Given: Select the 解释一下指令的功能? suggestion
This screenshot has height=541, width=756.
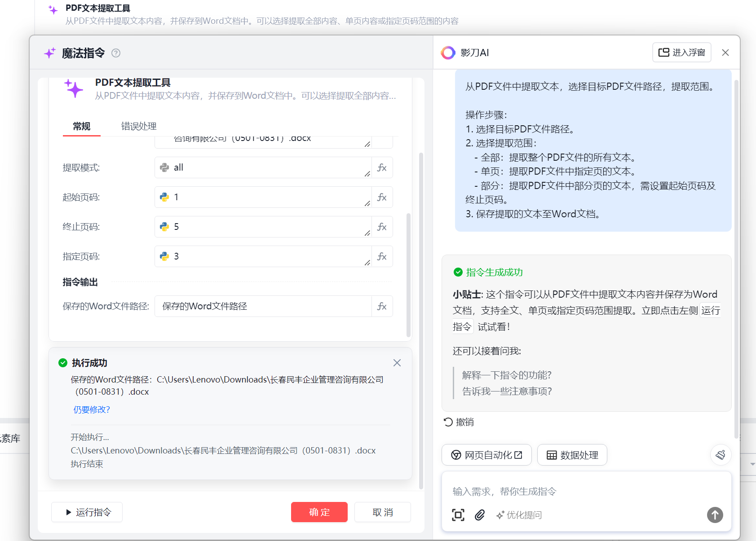Looking at the screenshot, I should point(507,375).
